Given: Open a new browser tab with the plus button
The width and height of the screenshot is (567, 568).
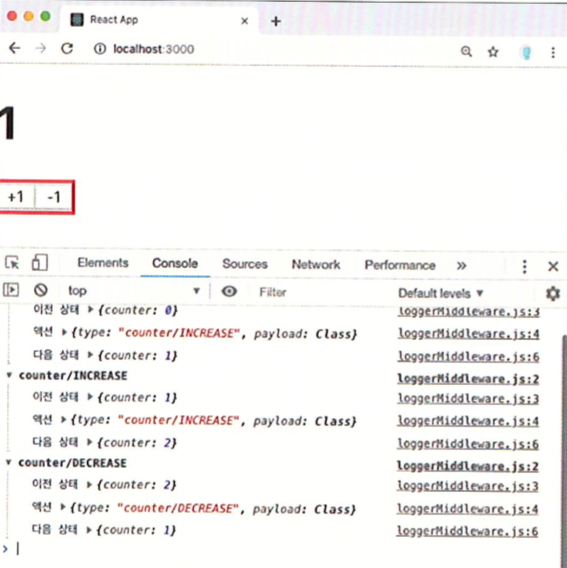Looking at the screenshot, I should 276,21.
